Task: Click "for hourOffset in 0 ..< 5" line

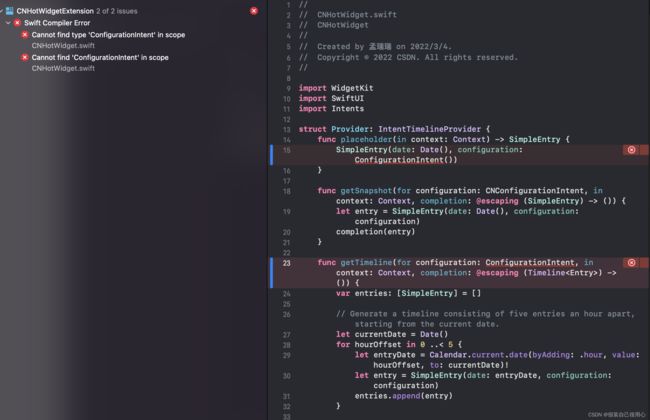Action: 399,345
